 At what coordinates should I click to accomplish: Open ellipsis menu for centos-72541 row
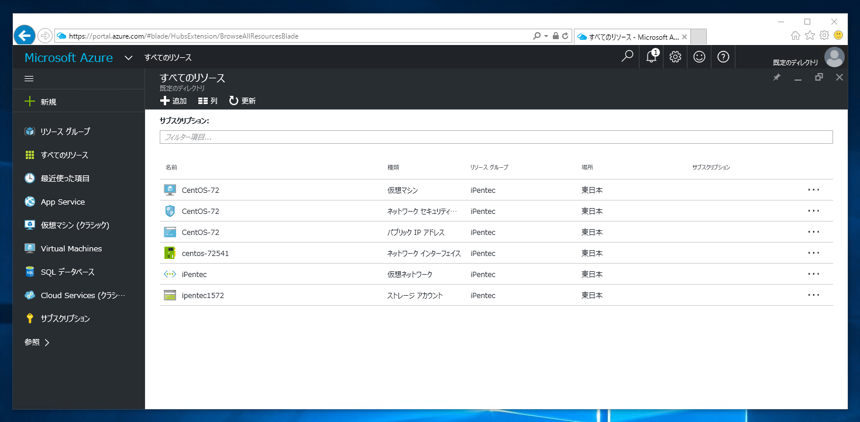point(813,253)
